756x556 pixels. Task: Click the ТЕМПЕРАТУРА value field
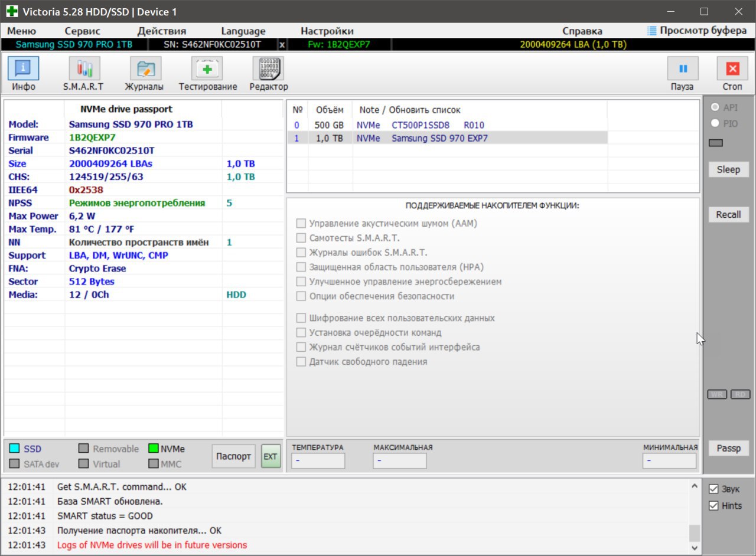(x=318, y=460)
